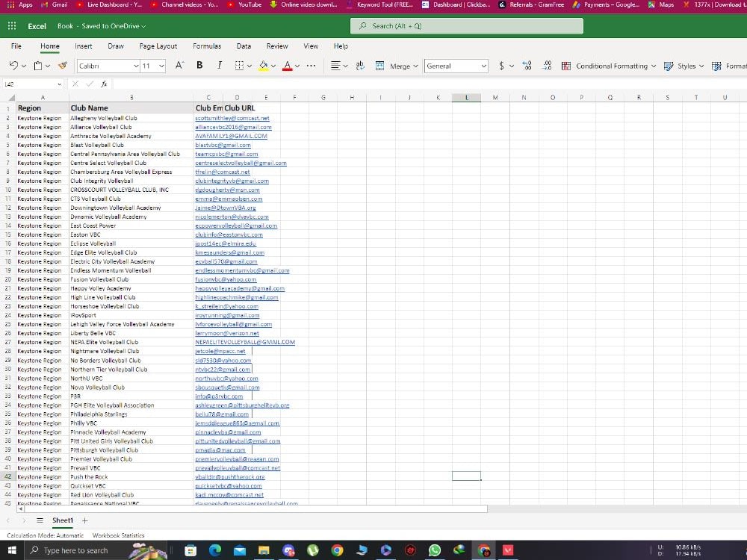Switch to the Page Layout tab
Viewport: 747px width, 560px height.
click(x=158, y=46)
